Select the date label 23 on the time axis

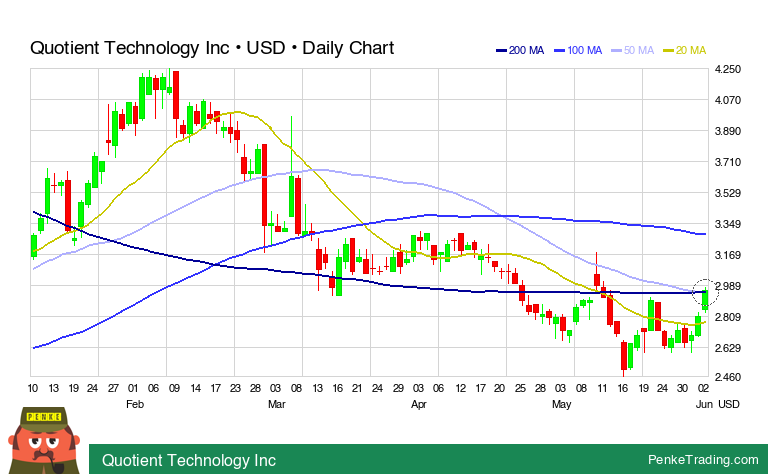235,388
